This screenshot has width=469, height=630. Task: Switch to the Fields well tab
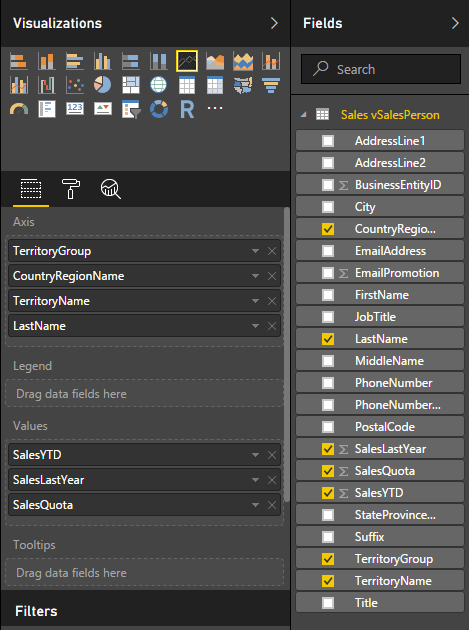[31, 189]
